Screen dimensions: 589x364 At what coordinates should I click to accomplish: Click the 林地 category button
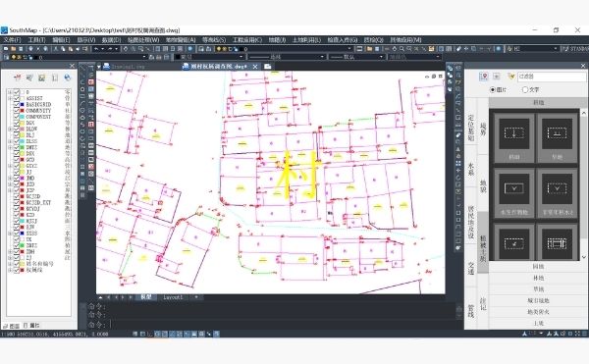[x=538, y=278]
